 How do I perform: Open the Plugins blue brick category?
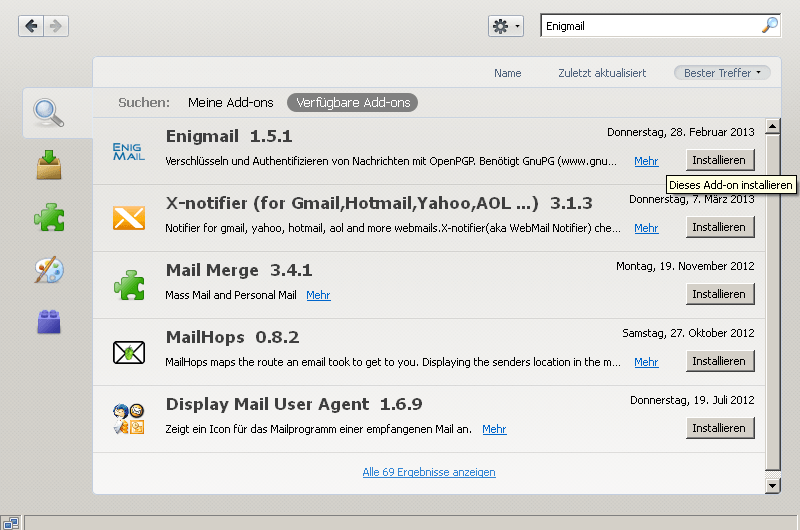[x=49, y=322]
